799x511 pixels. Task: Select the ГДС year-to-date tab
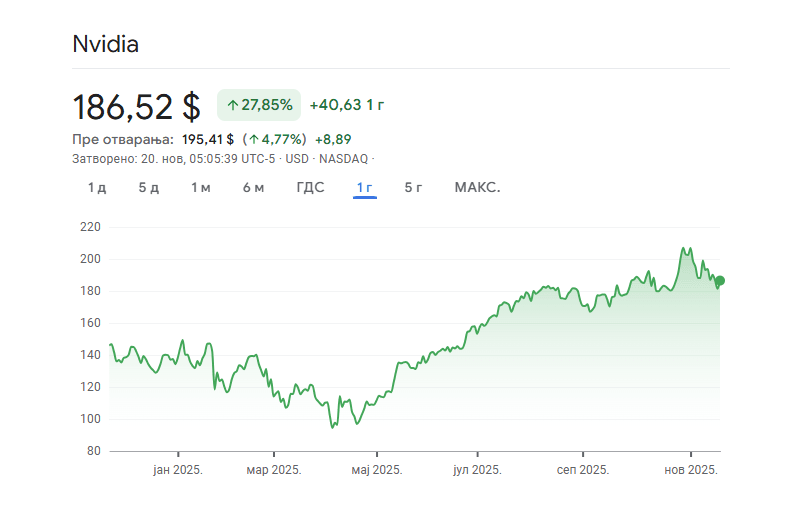click(x=310, y=187)
